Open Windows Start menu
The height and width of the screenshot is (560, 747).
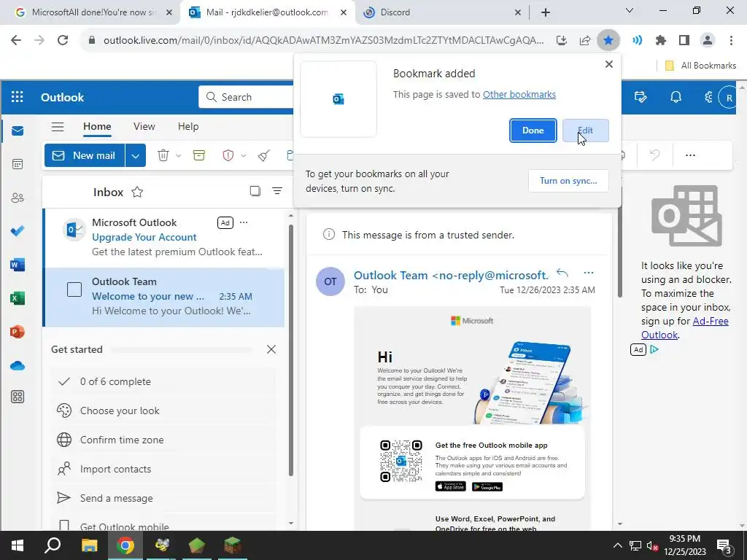click(x=18, y=545)
